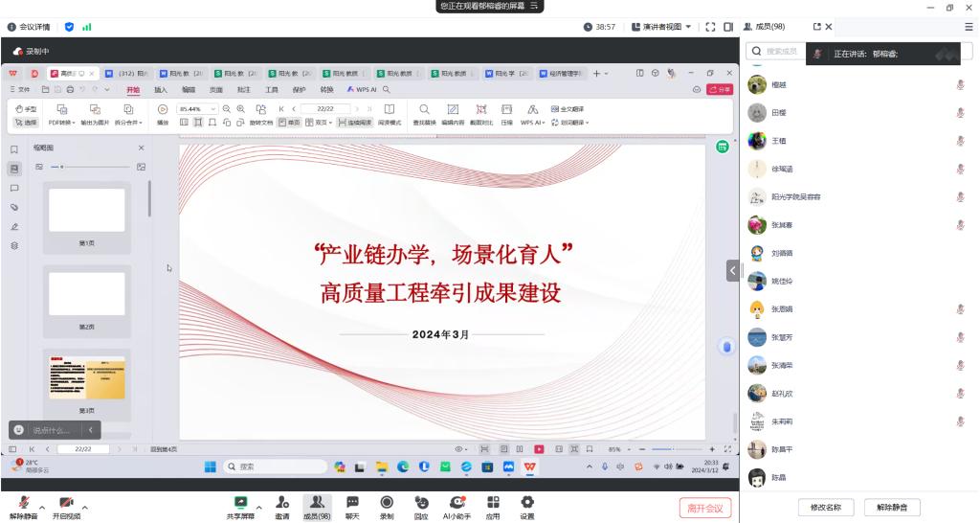This screenshot has height=523, width=980.
Task: Open the Chat (聊天) panel
Action: click(x=351, y=503)
